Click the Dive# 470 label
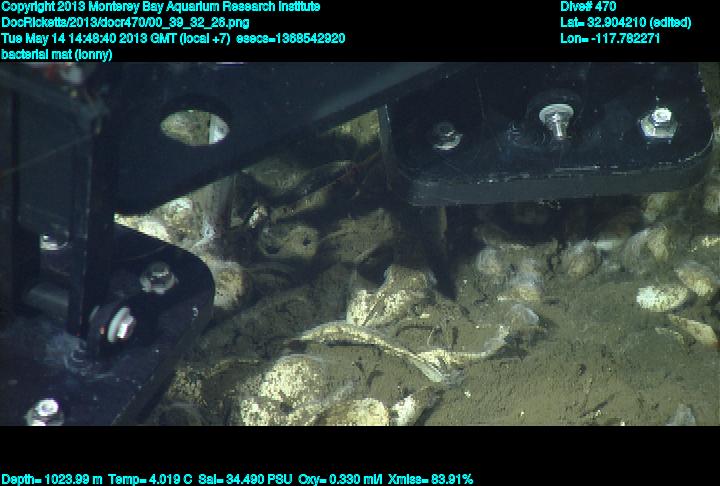Screen dimensions: 720x486 [x=588, y=7]
